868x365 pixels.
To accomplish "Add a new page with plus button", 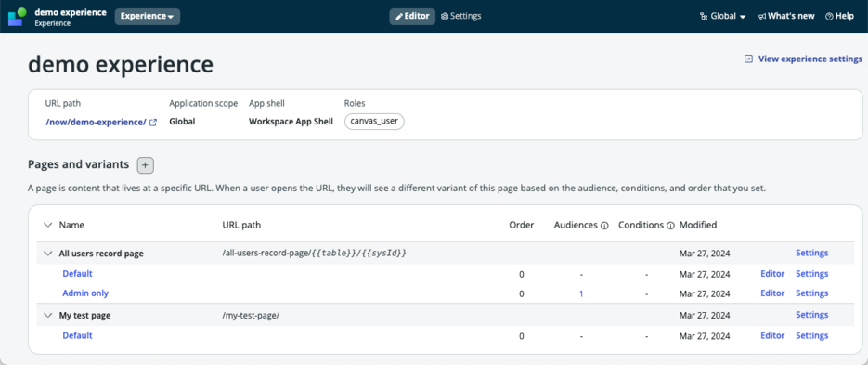I will click(145, 165).
